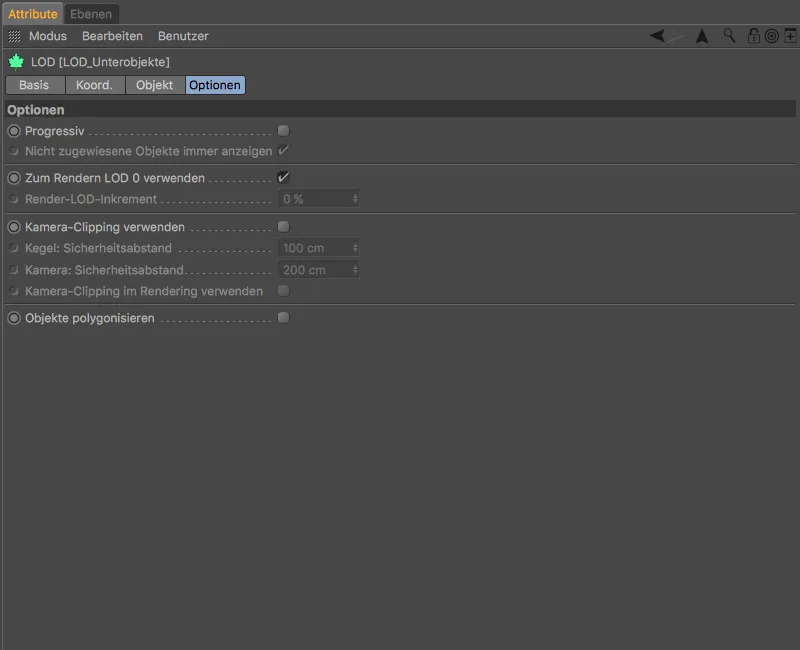Click the Progressiv animation circle

[x=14, y=131]
